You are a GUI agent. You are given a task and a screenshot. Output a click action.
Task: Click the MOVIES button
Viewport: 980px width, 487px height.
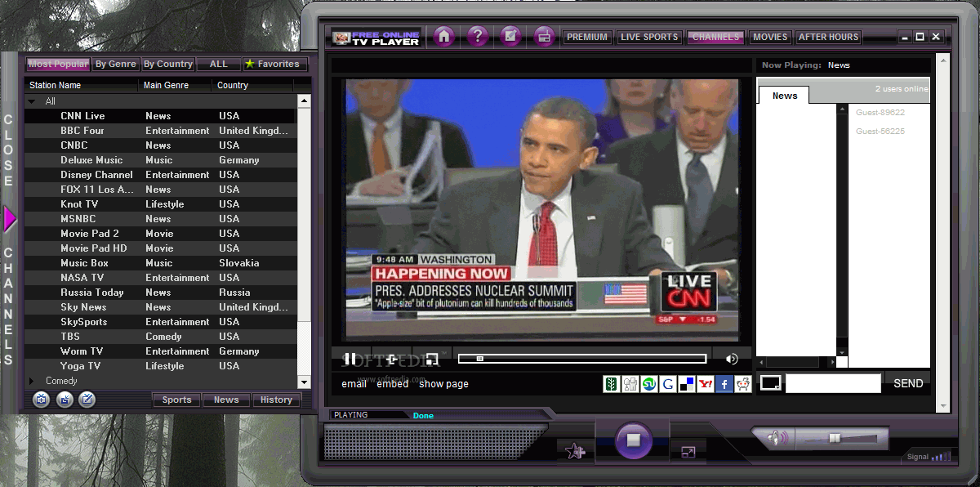(x=770, y=37)
